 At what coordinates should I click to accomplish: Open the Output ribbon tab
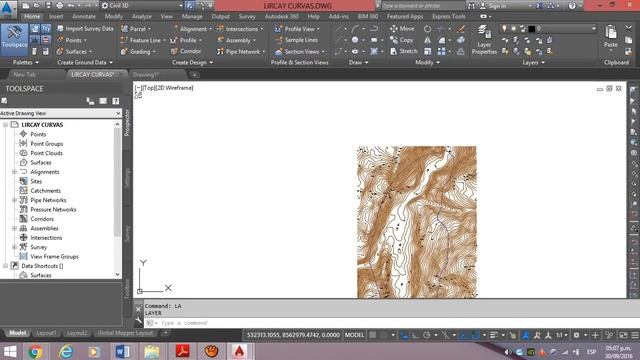pyautogui.click(x=220, y=16)
